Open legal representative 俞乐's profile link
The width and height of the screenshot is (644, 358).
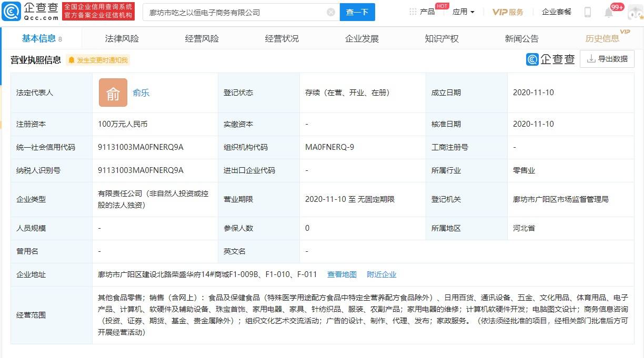141,93
